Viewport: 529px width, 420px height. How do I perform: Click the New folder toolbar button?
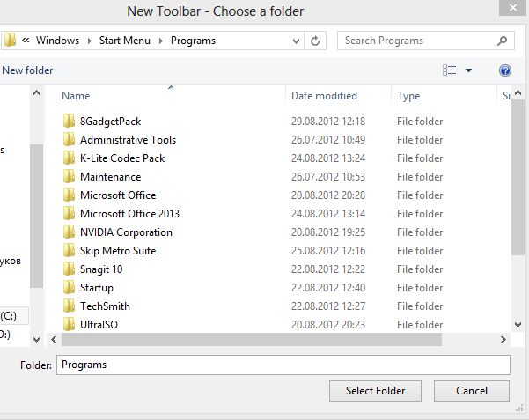click(27, 70)
